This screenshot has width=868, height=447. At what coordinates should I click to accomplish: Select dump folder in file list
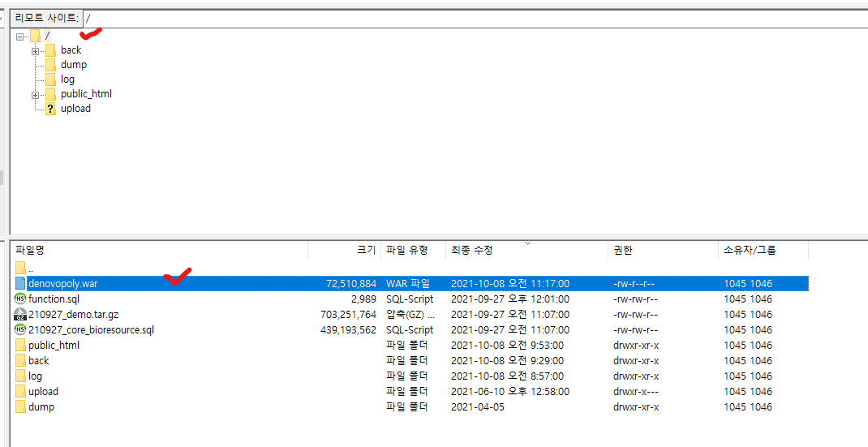[410, 407]
